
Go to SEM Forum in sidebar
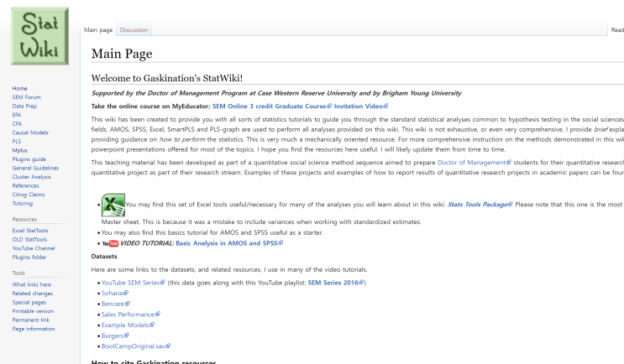pos(27,97)
